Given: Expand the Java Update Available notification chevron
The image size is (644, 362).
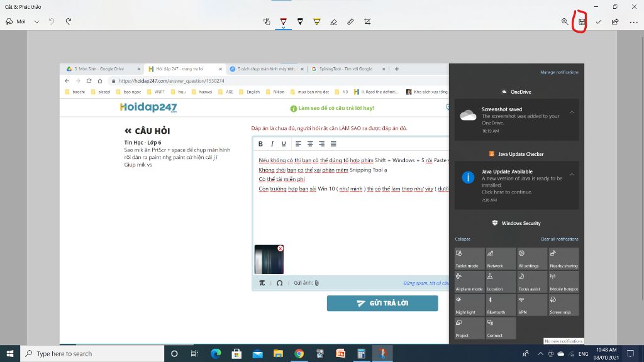Looking at the screenshot, I should pos(572,175).
